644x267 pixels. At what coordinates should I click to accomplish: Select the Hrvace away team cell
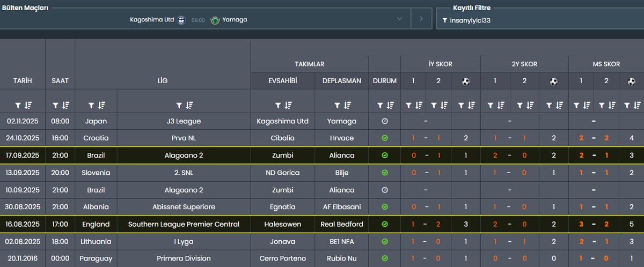[x=342, y=138]
